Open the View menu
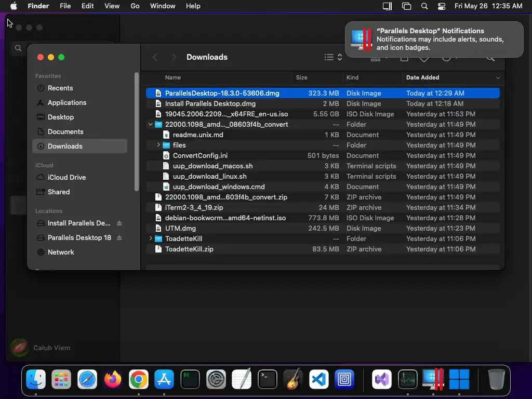 coord(112,6)
